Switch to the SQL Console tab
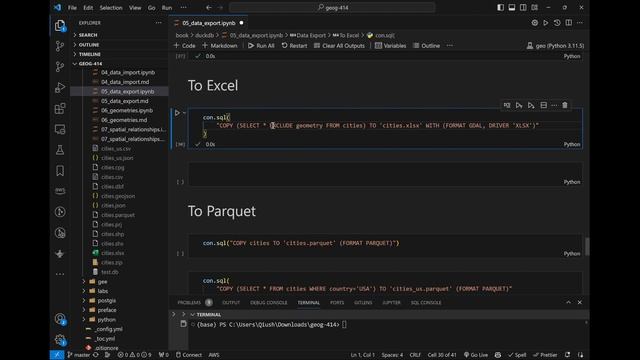 (426, 302)
